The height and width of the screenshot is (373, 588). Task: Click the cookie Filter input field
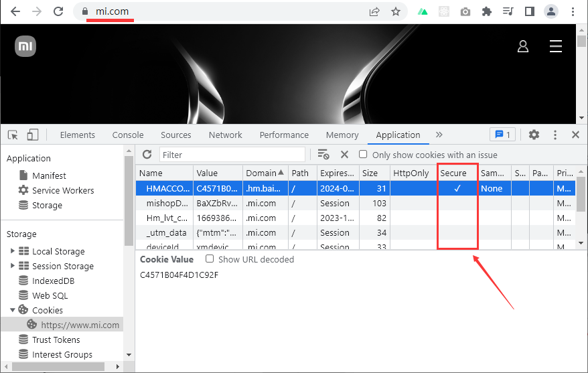[x=232, y=155]
